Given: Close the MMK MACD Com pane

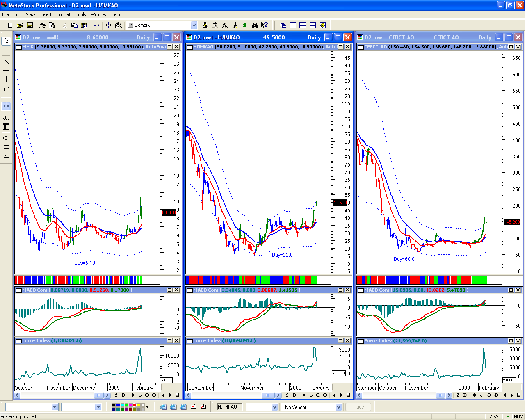Looking at the screenshot, I should pos(176,290).
